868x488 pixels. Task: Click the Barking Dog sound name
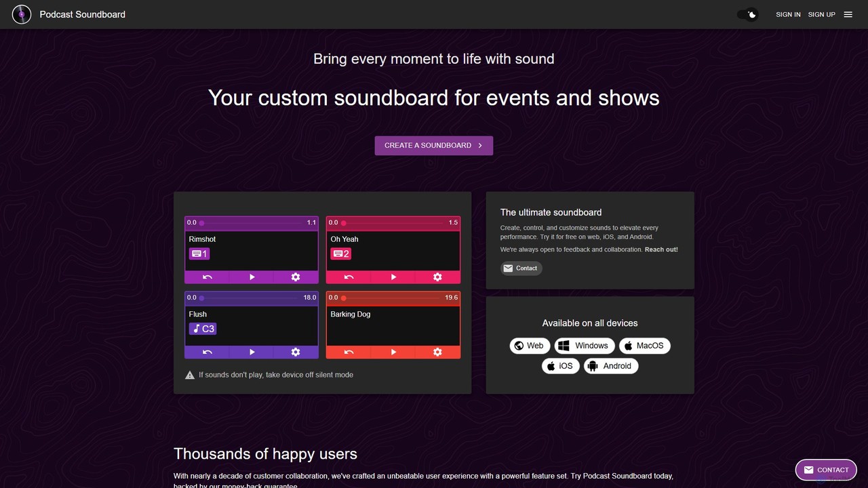pos(351,314)
